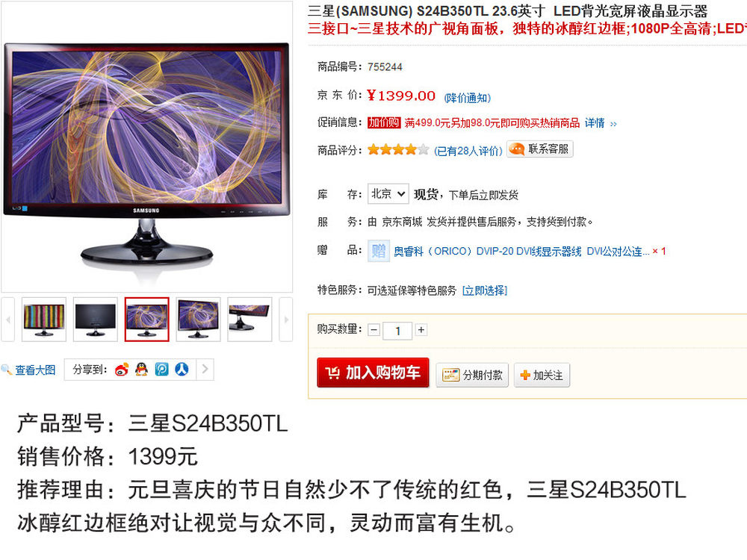The image size is (747, 560).
Task: Click the 赠 gift badge icon
Action: [x=379, y=250]
